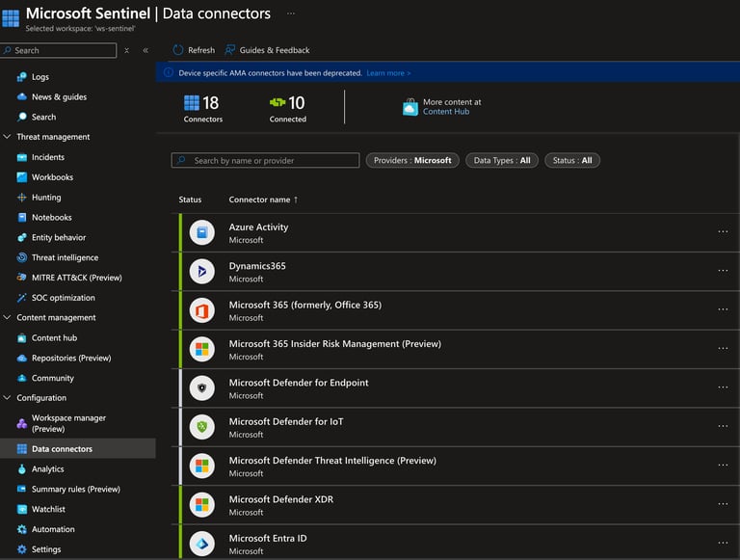This screenshot has height=560, width=740.
Task: Click the Incidents icon in sidebar
Action: pyautogui.click(x=22, y=157)
